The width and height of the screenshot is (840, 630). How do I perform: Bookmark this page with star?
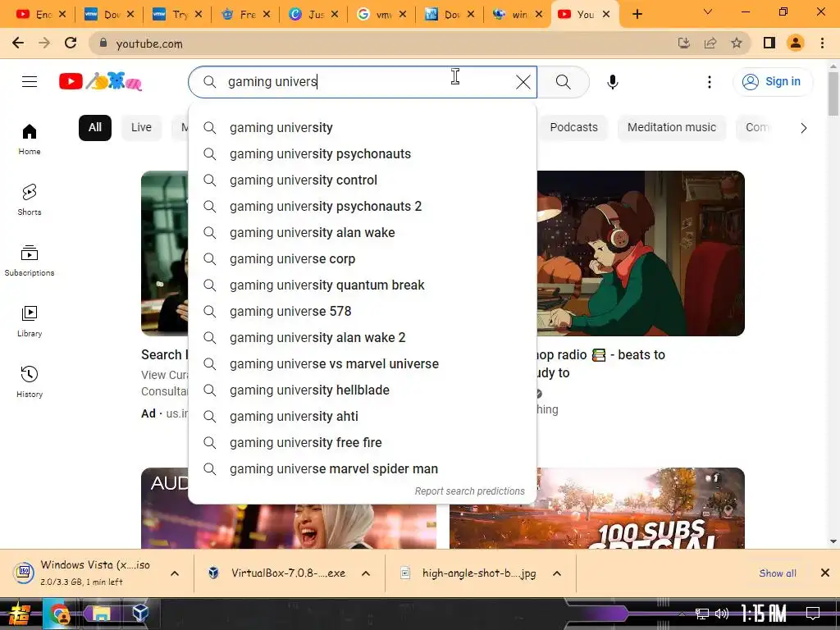click(x=737, y=43)
